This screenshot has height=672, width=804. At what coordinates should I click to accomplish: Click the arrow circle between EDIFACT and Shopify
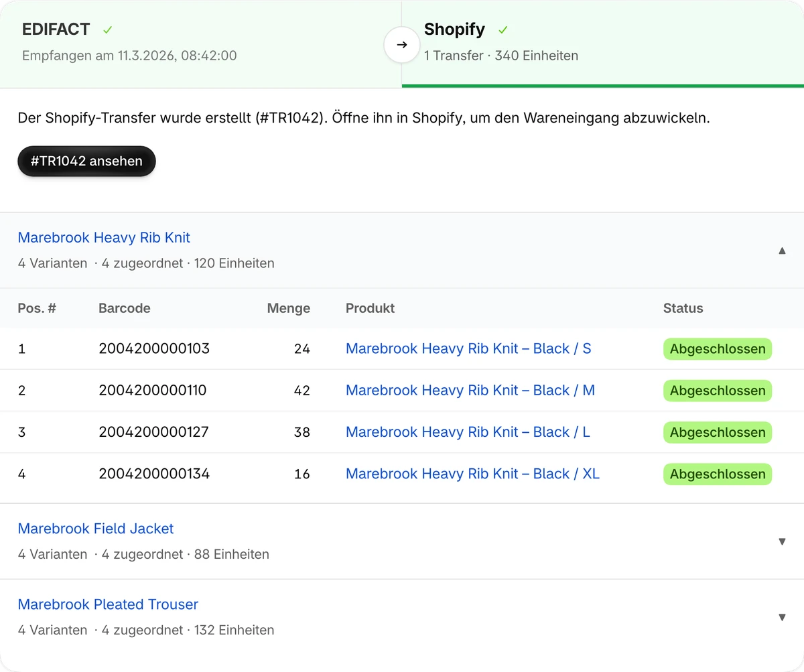click(401, 45)
